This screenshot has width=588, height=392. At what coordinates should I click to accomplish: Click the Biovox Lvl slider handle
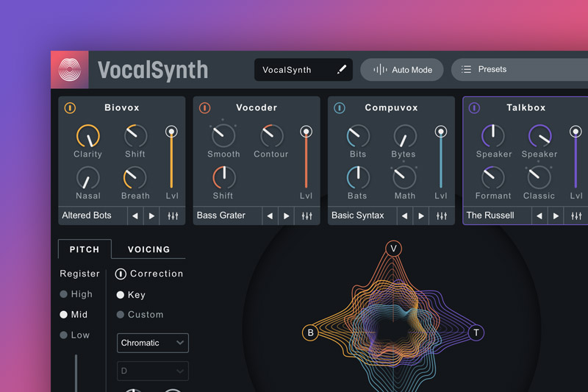[x=171, y=132]
